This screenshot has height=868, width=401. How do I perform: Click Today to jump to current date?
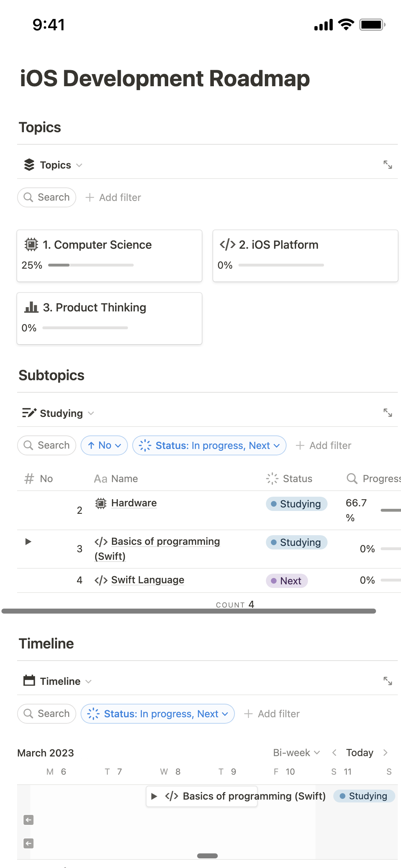[359, 753]
